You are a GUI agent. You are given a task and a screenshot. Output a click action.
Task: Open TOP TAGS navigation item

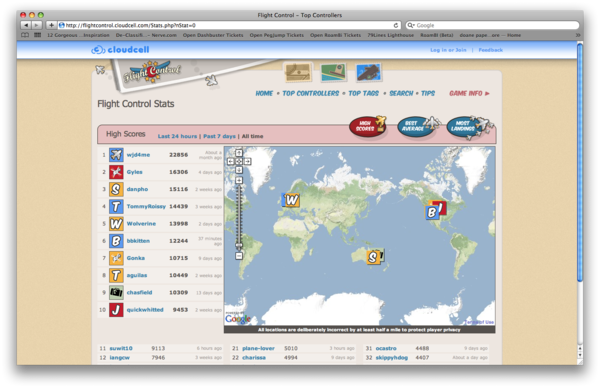coord(364,93)
